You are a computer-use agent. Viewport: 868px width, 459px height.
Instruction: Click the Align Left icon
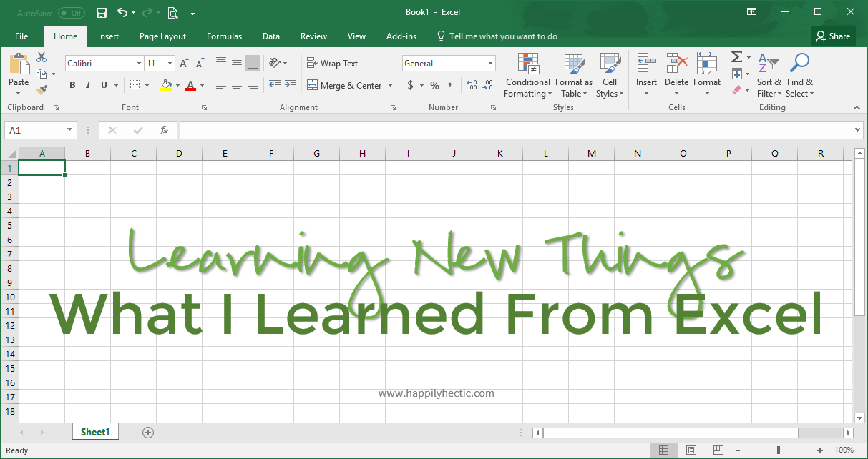pyautogui.click(x=221, y=85)
